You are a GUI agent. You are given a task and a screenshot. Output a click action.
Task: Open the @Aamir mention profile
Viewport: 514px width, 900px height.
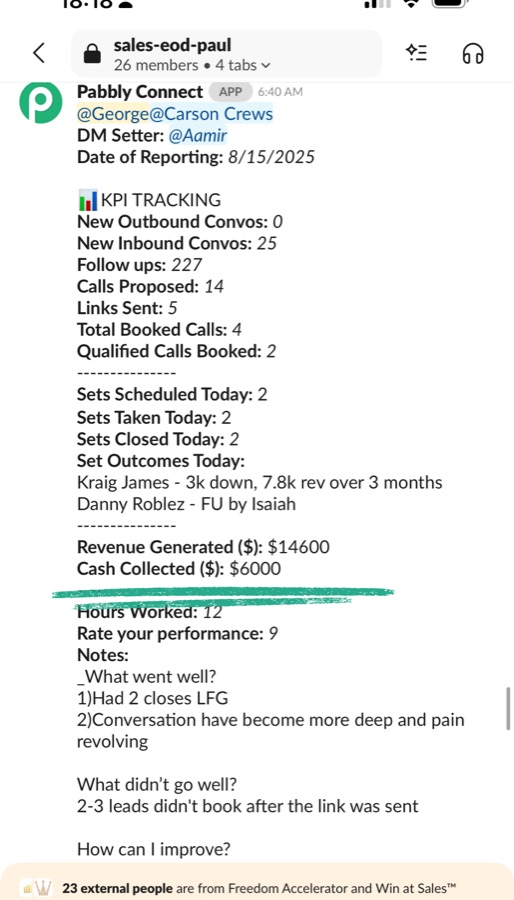point(198,135)
